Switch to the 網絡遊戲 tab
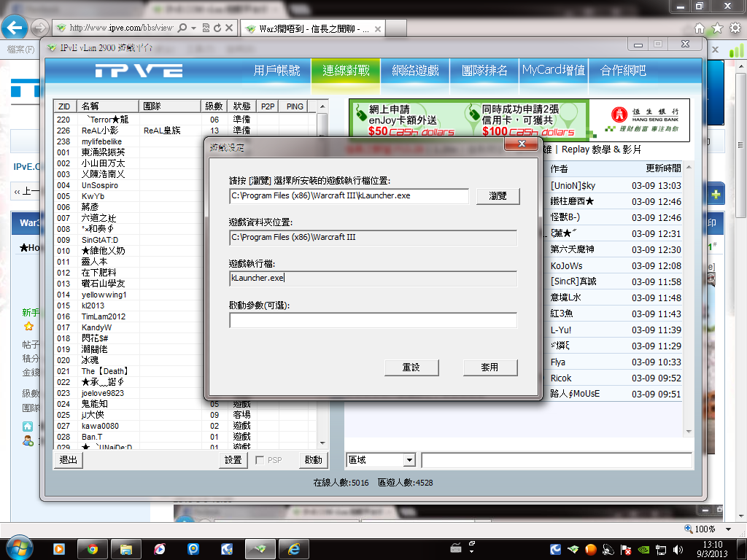This screenshot has width=747, height=560. [415, 71]
